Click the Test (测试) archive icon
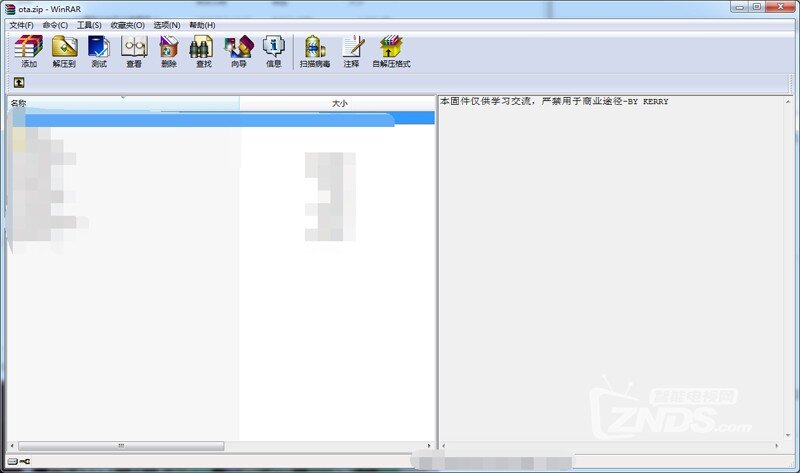The height and width of the screenshot is (473, 800). click(99, 52)
